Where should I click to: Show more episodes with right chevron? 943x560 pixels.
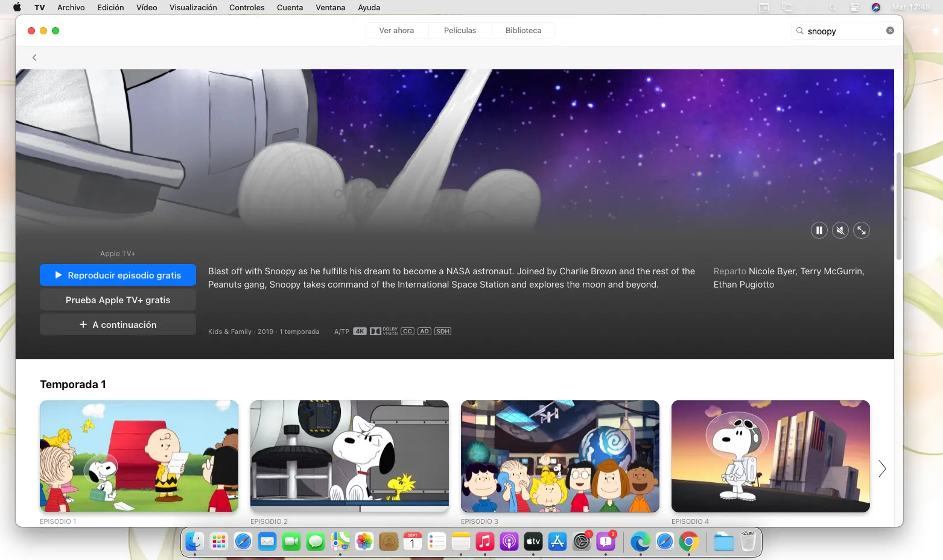882,468
